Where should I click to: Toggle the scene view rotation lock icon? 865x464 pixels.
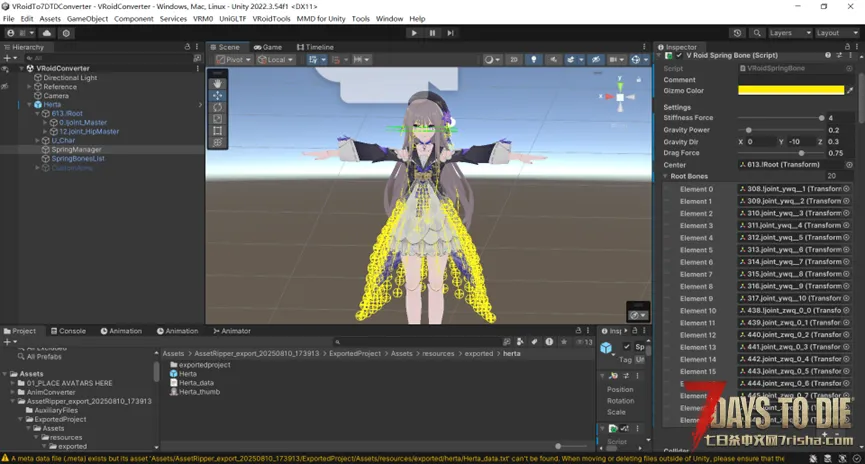639,79
